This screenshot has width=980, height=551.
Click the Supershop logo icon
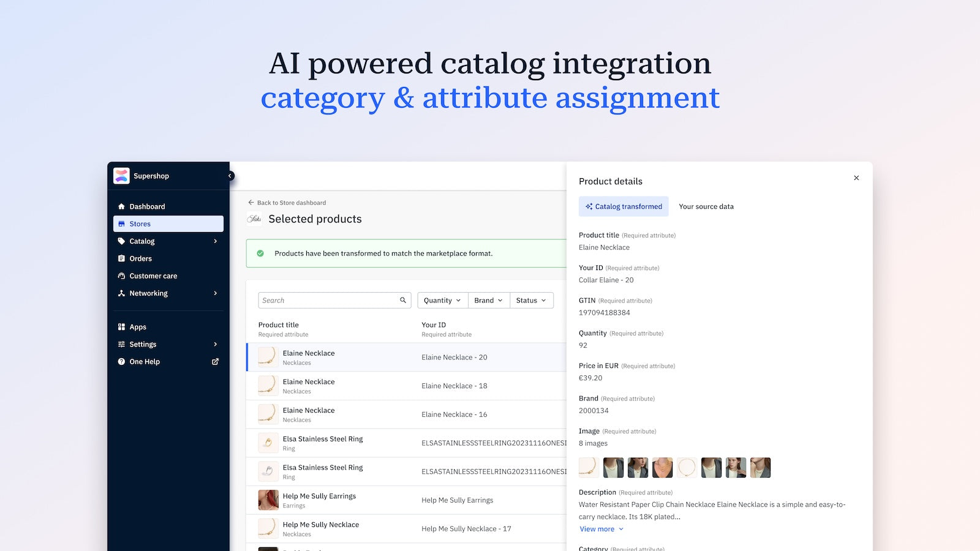click(x=123, y=176)
